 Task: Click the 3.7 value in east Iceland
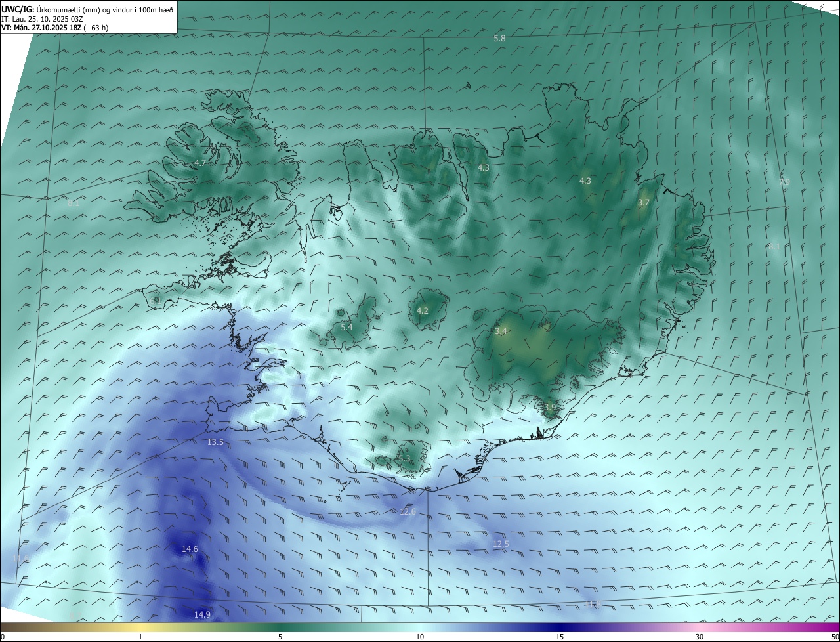click(x=643, y=203)
